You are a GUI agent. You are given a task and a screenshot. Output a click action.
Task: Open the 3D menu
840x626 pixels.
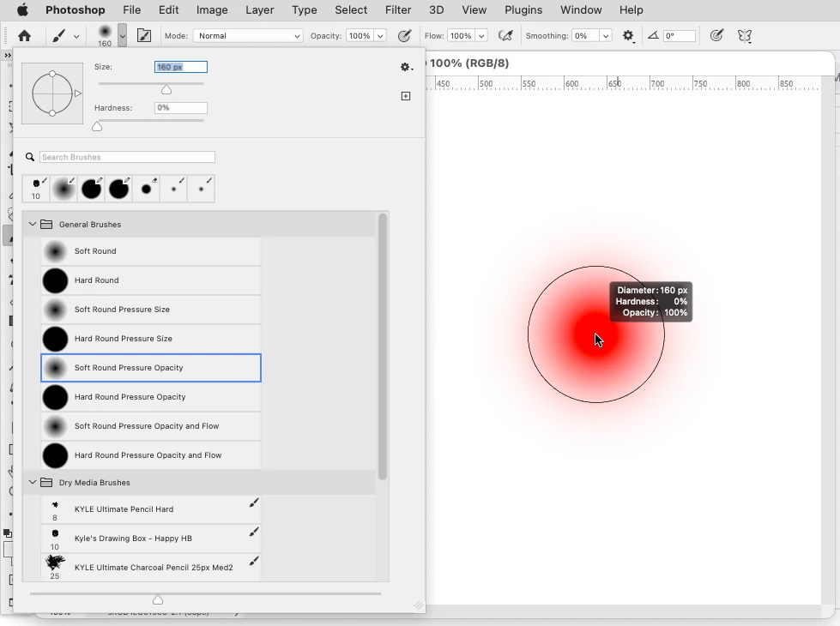[x=436, y=9]
